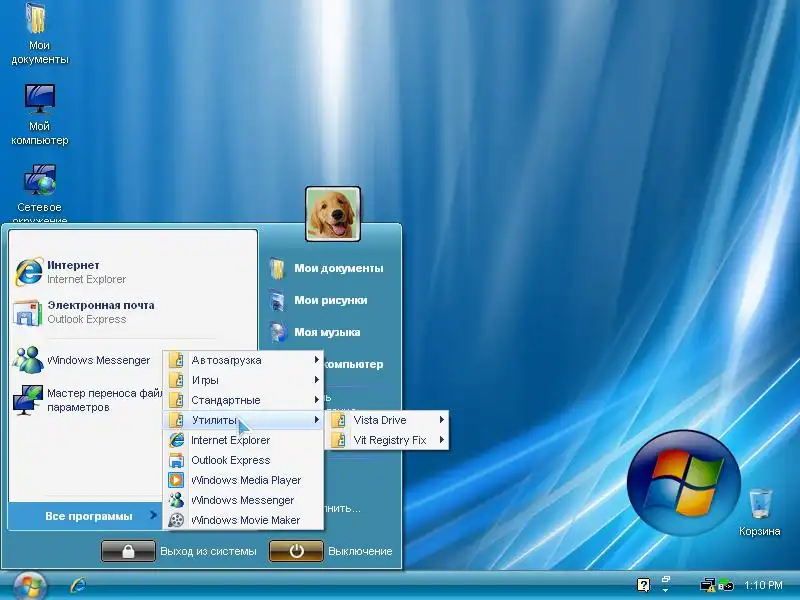Viewport: 800px width, 600px height.
Task: Launch Outlook Express from All Programs list
Action: click(x=243, y=460)
